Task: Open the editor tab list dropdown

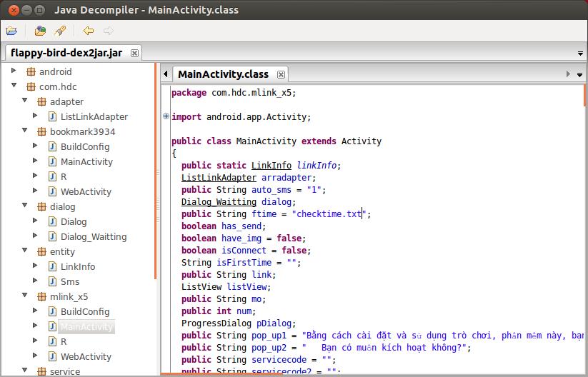Action: 579,74
